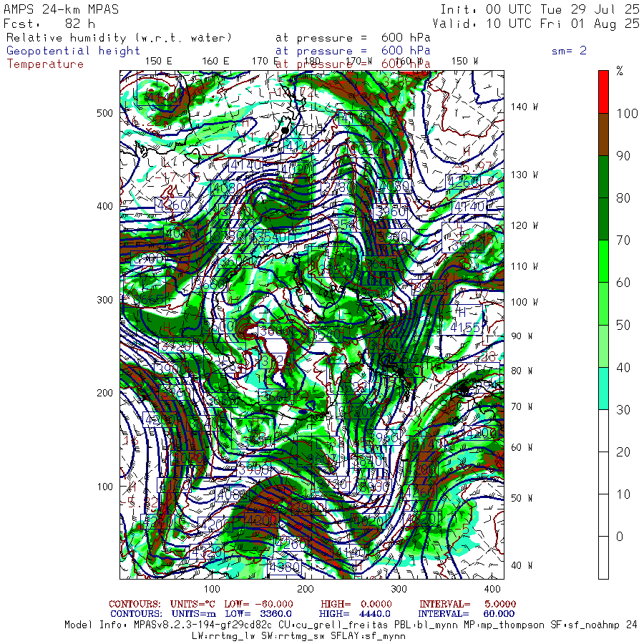Click the bottom x-axis '300' tick label
The width and height of the screenshot is (644, 644).
pyautogui.click(x=399, y=590)
